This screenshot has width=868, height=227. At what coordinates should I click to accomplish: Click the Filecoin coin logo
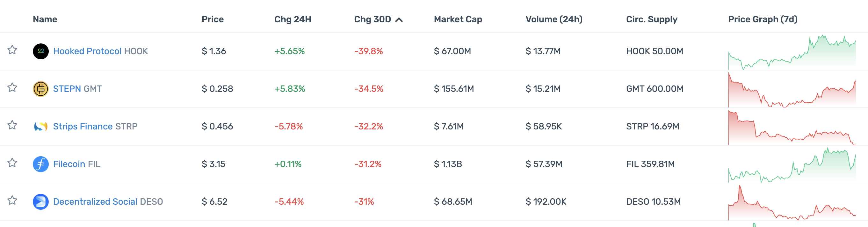click(x=40, y=164)
